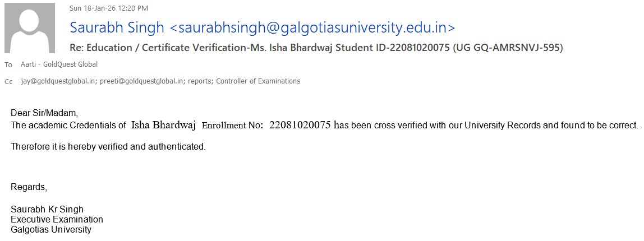Click the "To" field label
This screenshot has height=241, width=644.
click(8, 65)
